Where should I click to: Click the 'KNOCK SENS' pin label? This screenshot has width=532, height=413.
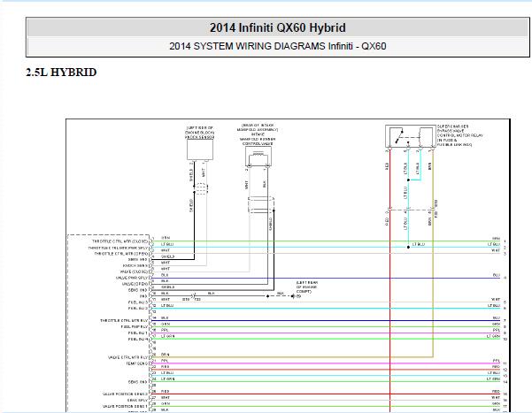tap(135, 266)
